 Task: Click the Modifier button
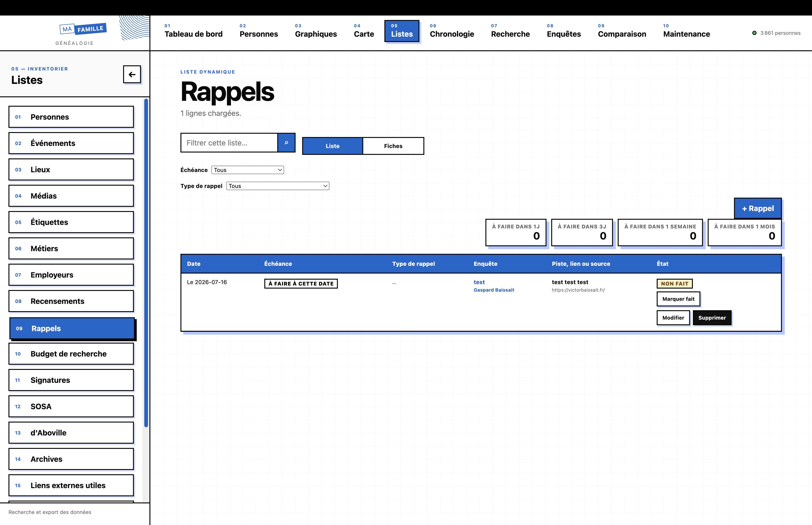click(673, 318)
